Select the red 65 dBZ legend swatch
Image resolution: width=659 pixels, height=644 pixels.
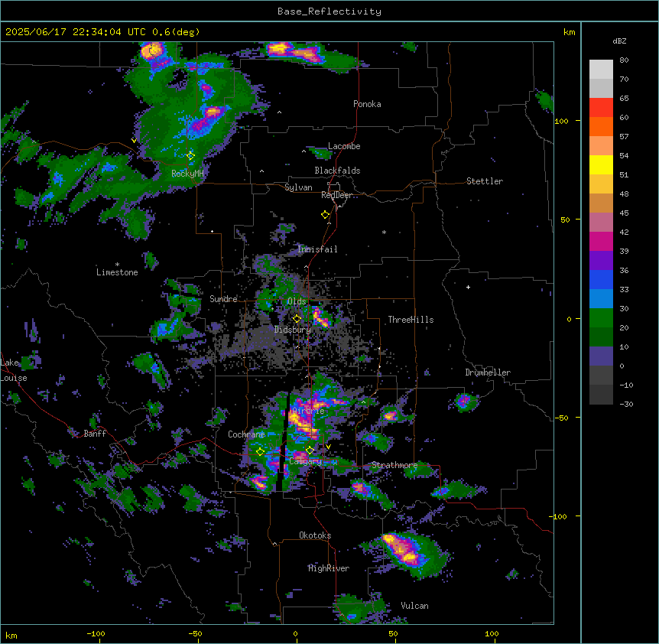tap(601, 108)
